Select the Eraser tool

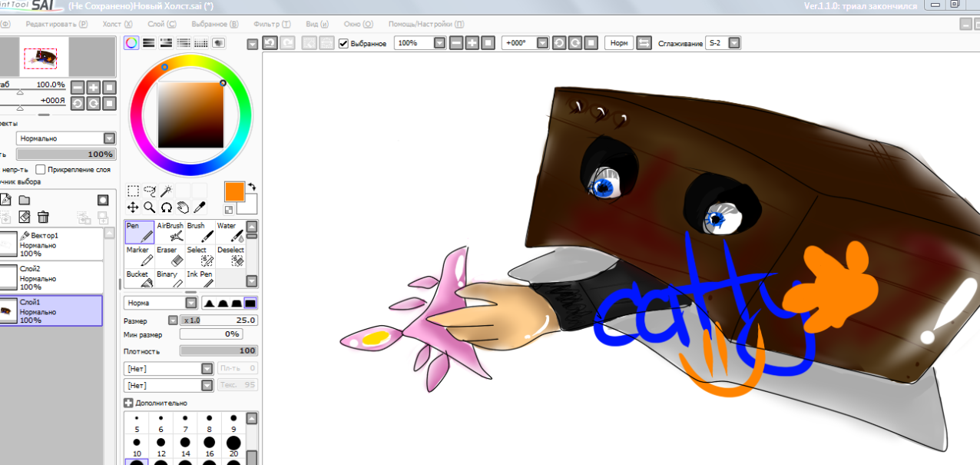click(170, 256)
